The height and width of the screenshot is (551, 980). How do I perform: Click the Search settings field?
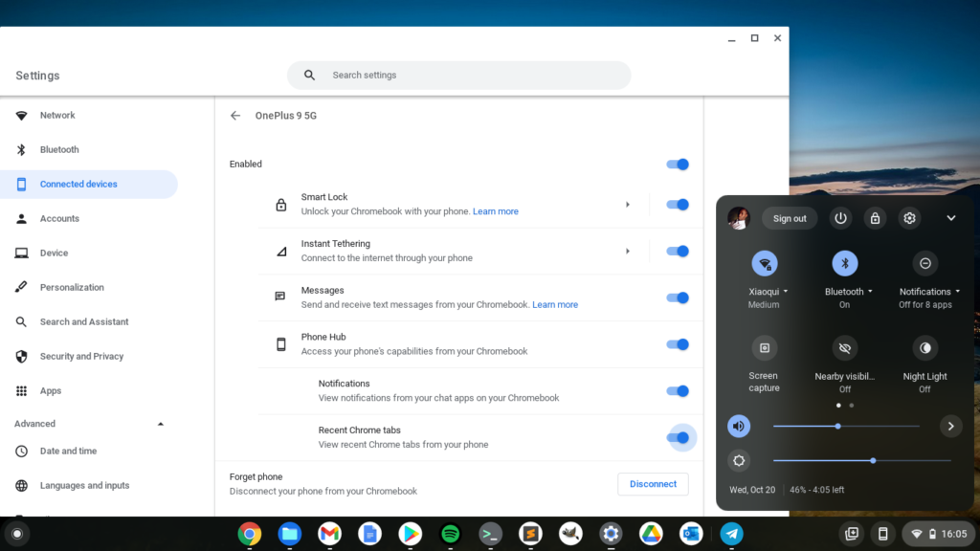click(458, 75)
